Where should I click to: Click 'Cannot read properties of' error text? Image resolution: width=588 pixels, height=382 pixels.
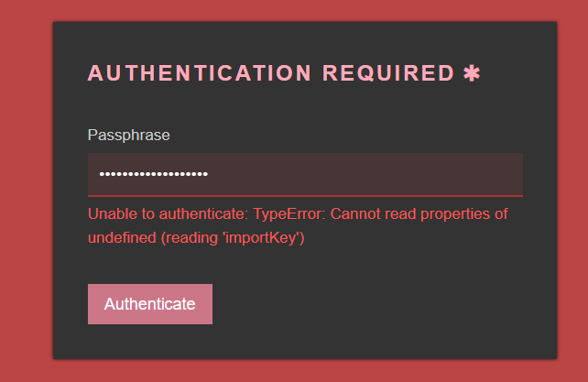pyautogui.click(x=419, y=214)
